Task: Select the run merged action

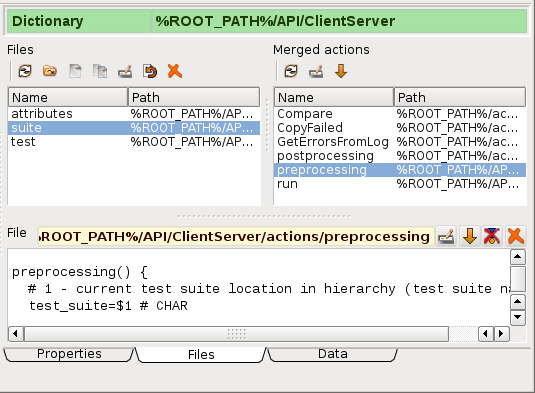Action: [400, 184]
